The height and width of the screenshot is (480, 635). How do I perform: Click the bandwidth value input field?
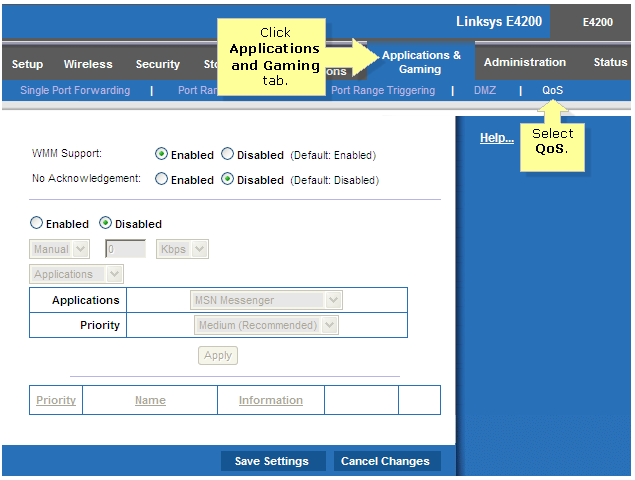coord(126,249)
